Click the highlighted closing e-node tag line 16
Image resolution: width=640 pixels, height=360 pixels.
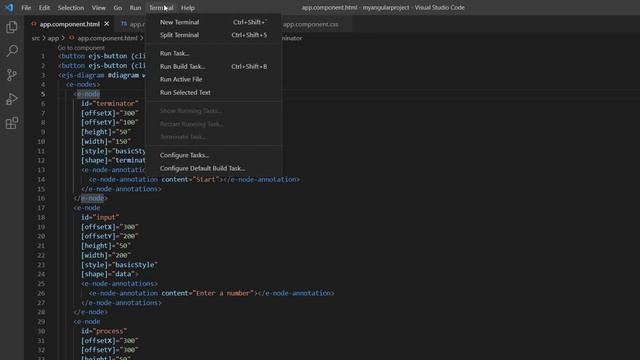[x=90, y=198]
